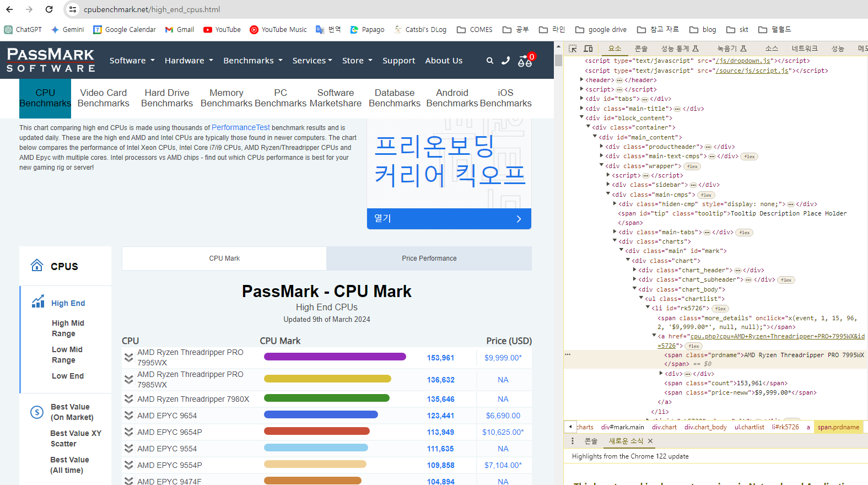Image resolution: width=868 pixels, height=485 pixels.
Task: Open the COMES bookmark folder
Action: tap(475, 30)
